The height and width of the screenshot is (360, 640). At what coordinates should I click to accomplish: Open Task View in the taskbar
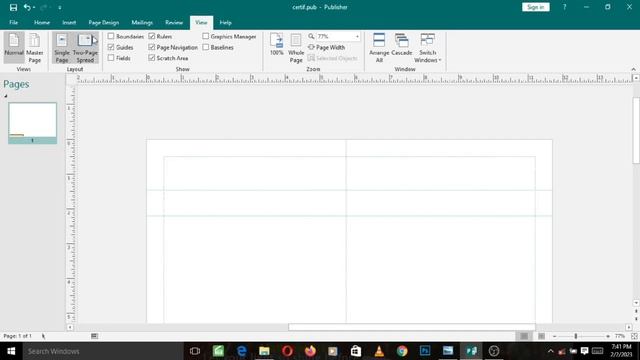point(195,351)
